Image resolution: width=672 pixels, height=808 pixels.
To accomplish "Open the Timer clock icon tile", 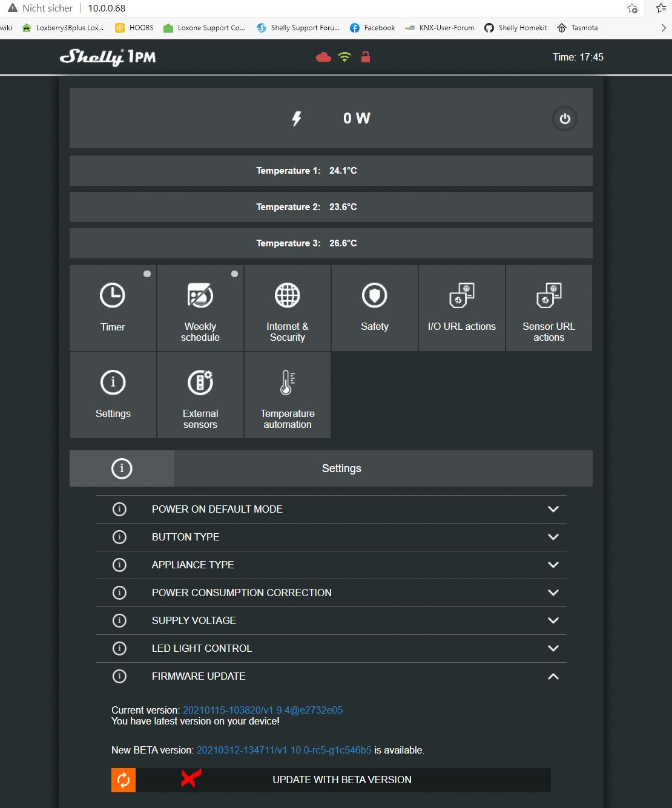I will pos(113,308).
